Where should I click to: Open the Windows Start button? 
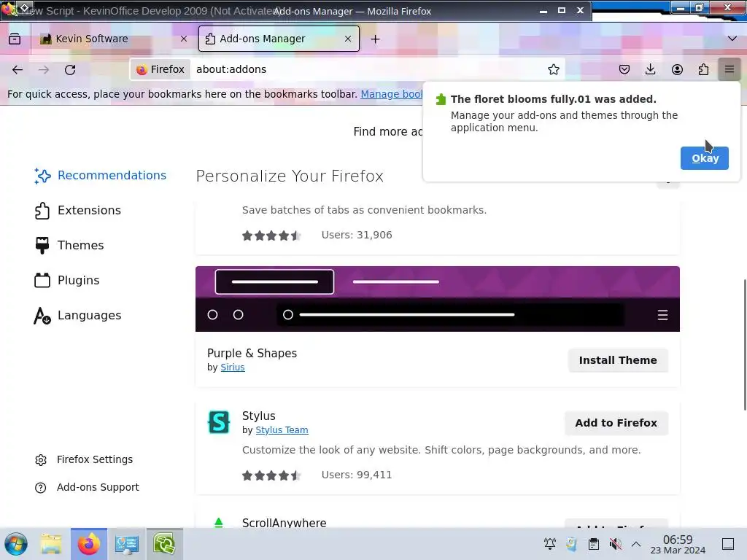(16, 544)
